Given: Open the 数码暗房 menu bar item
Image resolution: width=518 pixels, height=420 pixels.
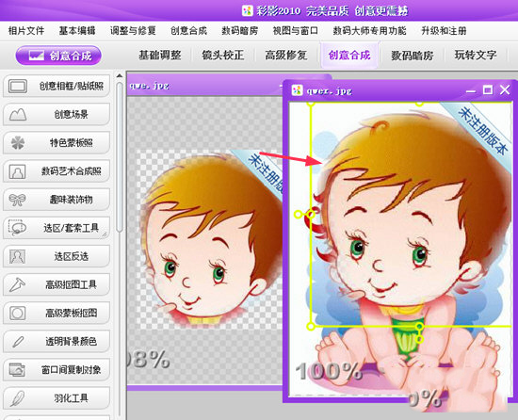Looking at the screenshot, I should pyautogui.click(x=239, y=31).
